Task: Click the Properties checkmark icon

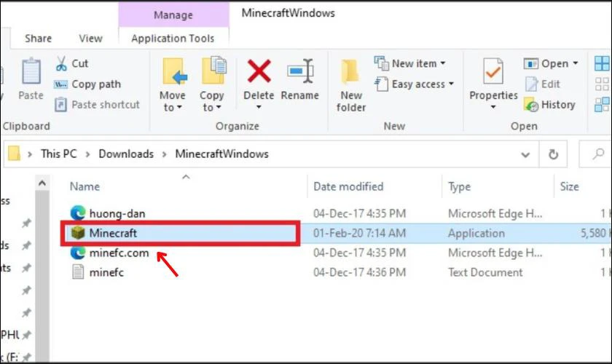Action: [493, 71]
